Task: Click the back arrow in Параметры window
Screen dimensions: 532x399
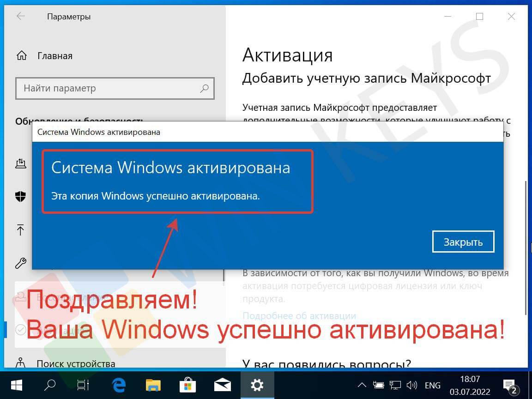Action: 21,17
